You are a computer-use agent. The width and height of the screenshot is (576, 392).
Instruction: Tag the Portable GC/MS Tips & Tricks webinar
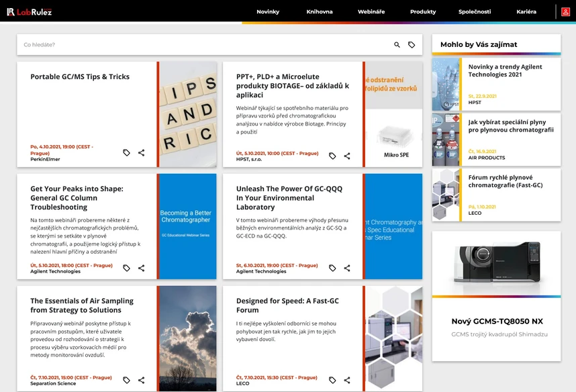[x=126, y=152]
